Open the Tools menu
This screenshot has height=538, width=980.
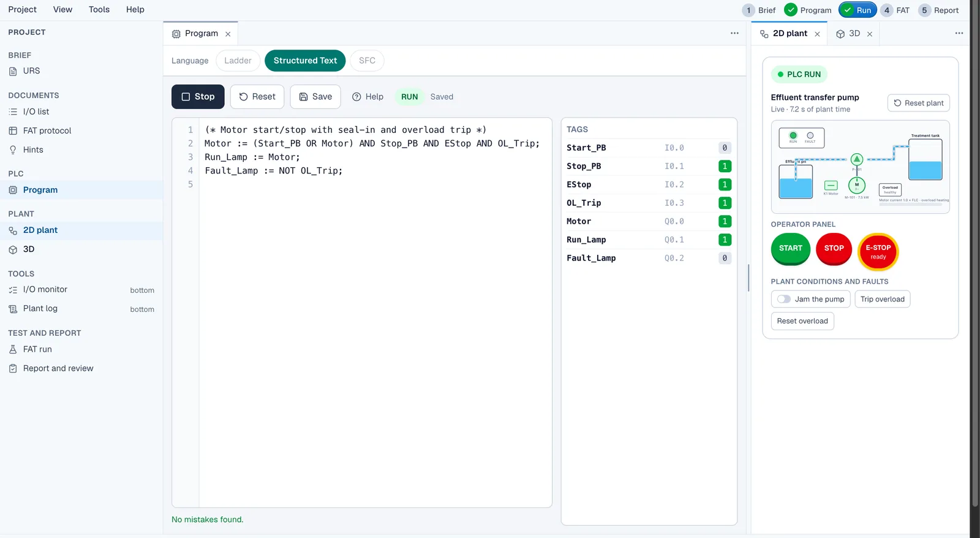tap(99, 10)
